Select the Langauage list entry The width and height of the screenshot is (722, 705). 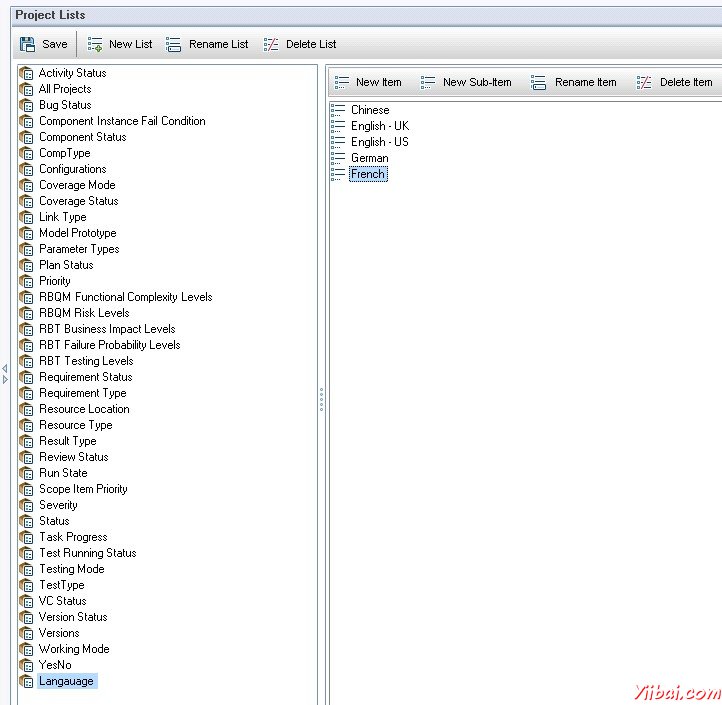(66, 681)
